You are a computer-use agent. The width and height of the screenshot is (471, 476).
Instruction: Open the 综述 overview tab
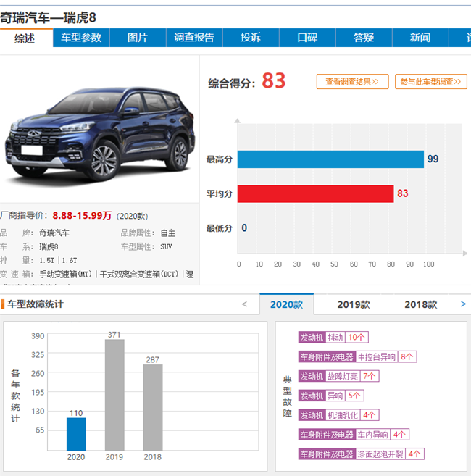click(x=25, y=38)
